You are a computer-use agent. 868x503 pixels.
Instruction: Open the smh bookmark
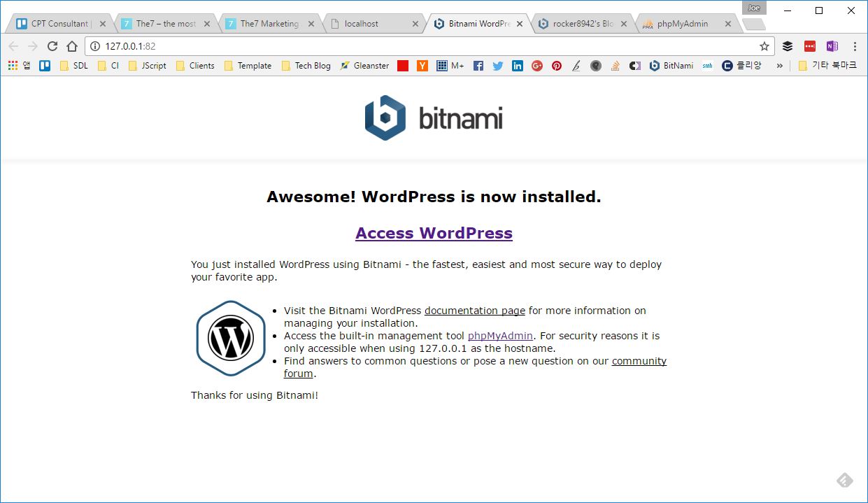(x=708, y=66)
